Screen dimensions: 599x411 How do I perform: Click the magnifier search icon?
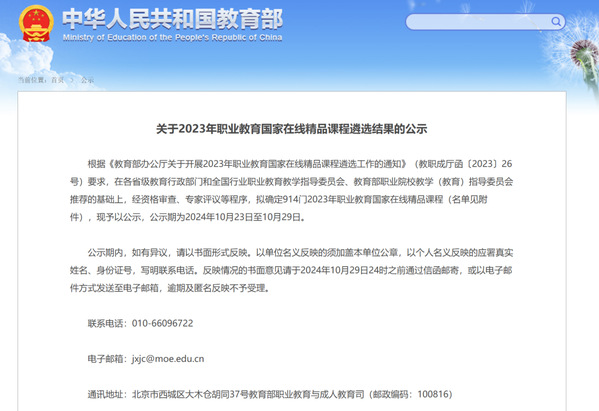556,21
